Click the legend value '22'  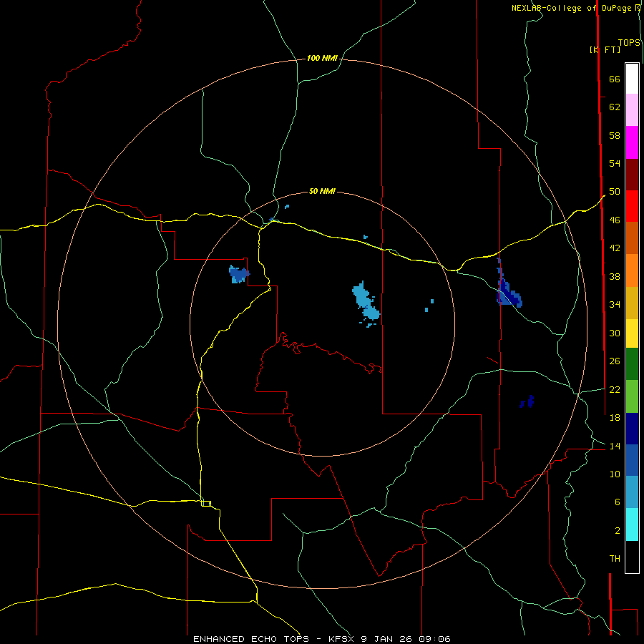click(615, 389)
